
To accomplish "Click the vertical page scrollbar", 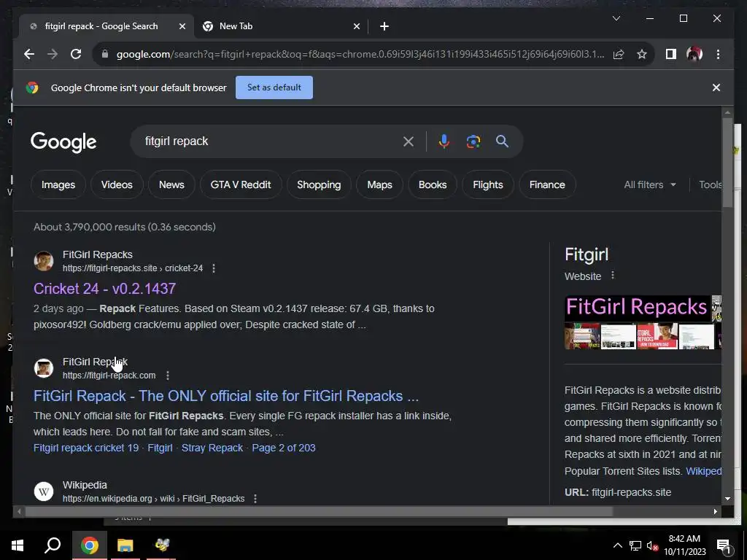I will (x=727, y=162).
